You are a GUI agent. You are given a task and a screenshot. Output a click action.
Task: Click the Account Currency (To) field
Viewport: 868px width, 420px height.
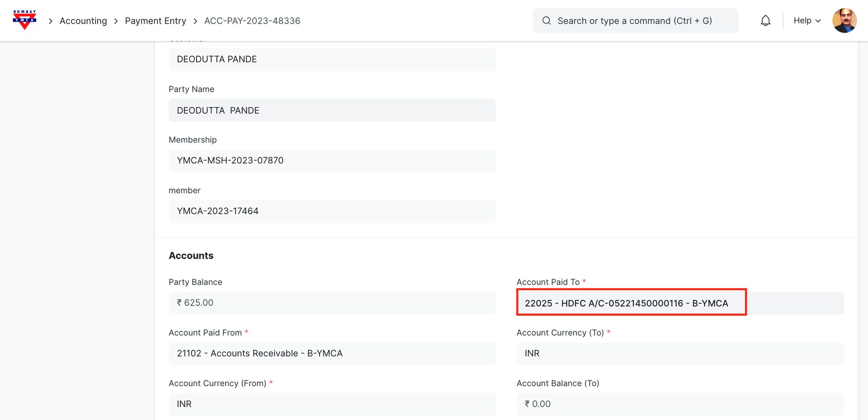(679, 354)
